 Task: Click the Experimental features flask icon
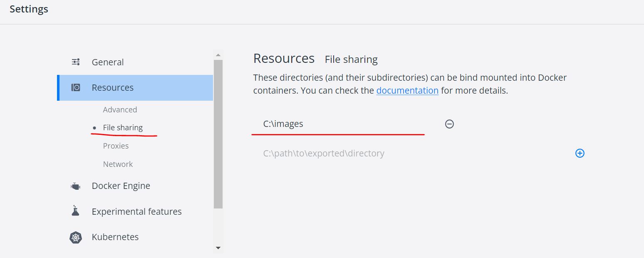75,211
